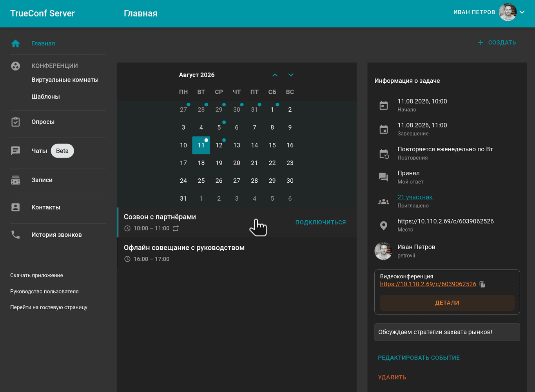This screenshot has height=392, width=535.
Task: Go to previous month with up chevron
Action: pos(275,75)
